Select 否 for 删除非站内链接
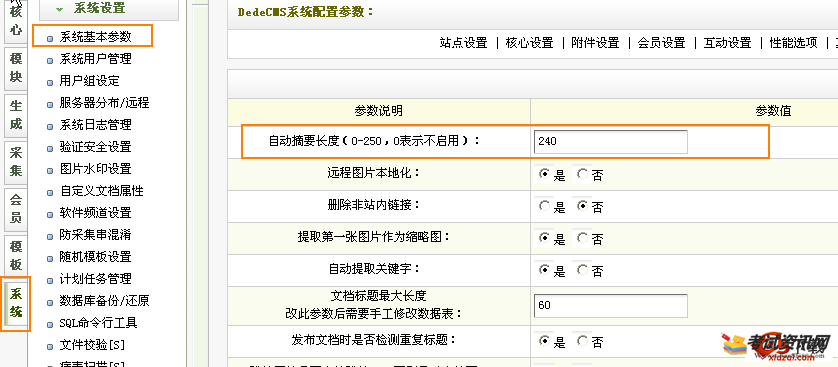The width and height of the screenshot is (838, 367). (583, 206)
